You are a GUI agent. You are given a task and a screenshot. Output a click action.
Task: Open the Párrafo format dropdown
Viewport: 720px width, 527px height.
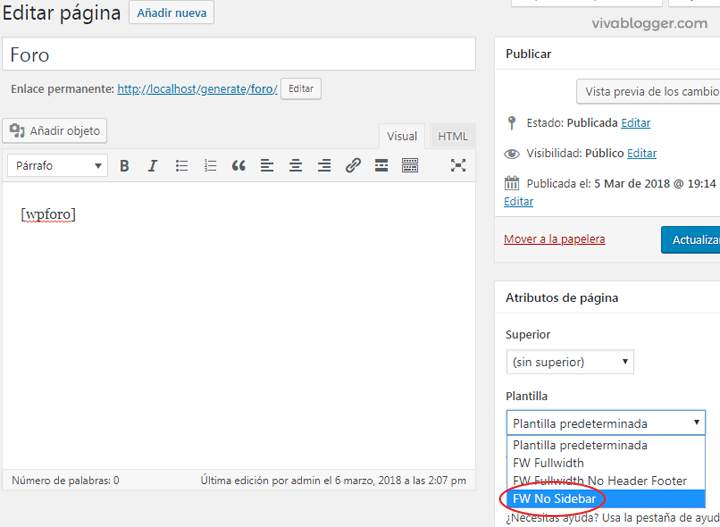click(x=57, y=166)
